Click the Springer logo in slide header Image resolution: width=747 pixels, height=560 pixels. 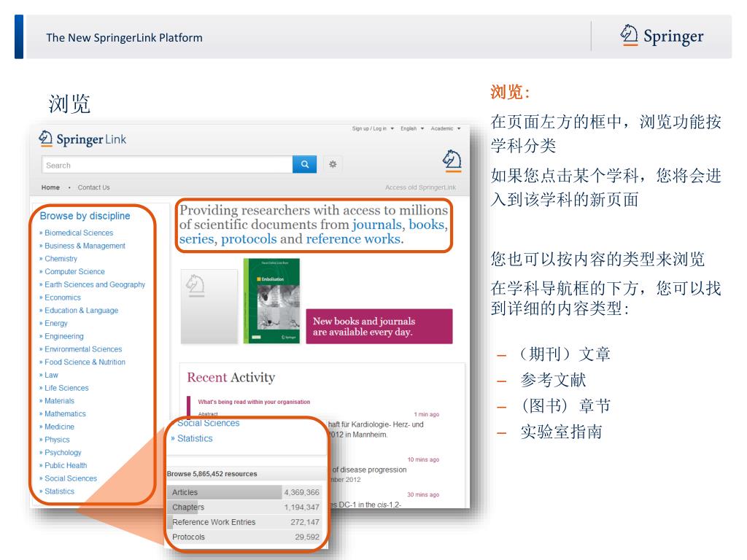(x=662, y=36)
